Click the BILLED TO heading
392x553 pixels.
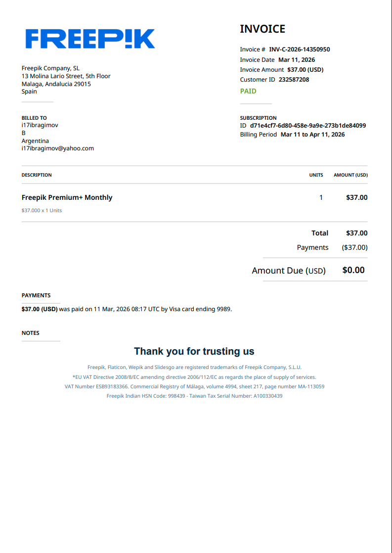coord(34,118)
